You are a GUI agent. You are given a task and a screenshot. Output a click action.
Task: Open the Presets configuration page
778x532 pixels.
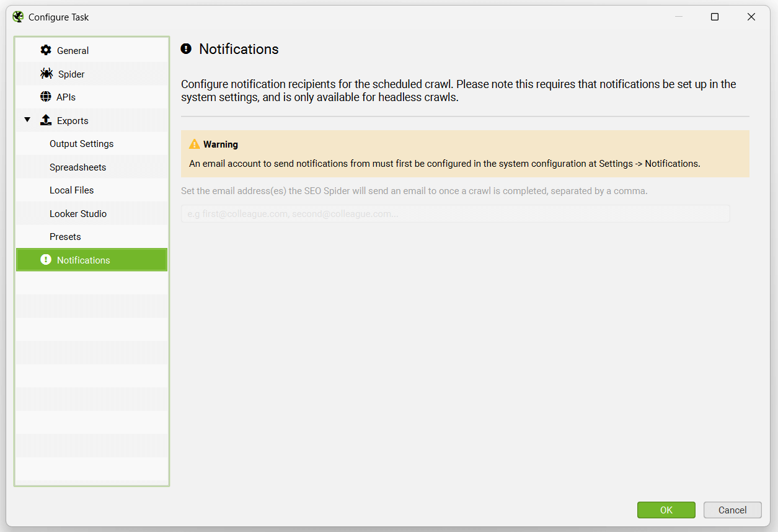65,236
